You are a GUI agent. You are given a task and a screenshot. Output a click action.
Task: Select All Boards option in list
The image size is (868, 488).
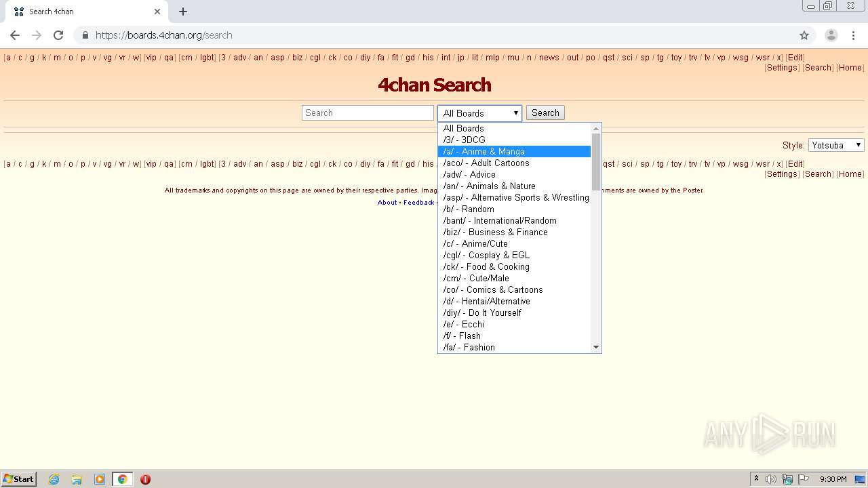[x=514, y=128]
